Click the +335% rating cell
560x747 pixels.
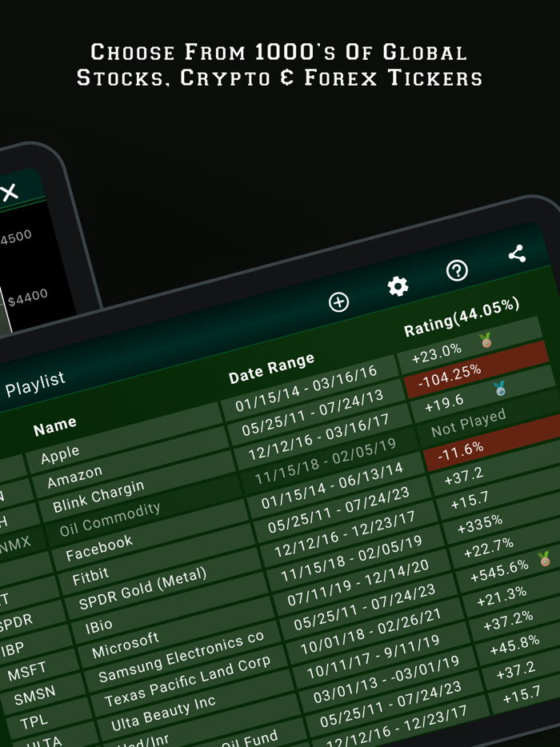click(479, 524)
